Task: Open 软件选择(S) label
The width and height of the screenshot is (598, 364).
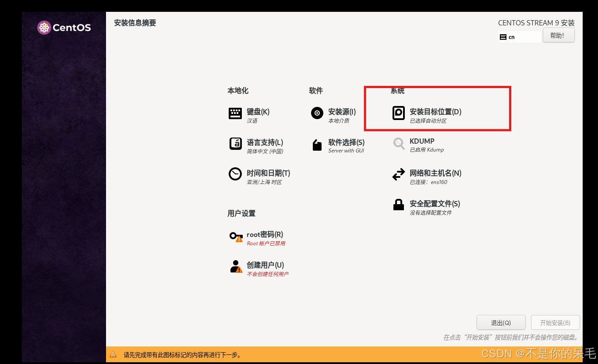Action: click(x=347, y=142)
